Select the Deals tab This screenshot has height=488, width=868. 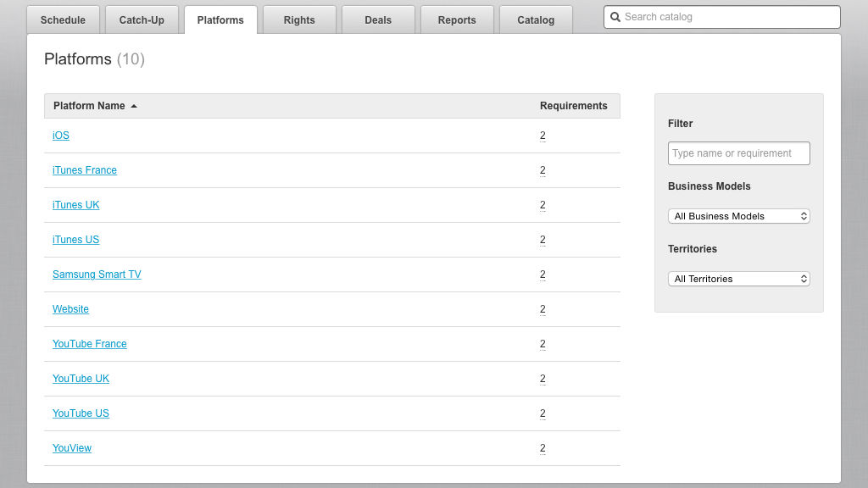pyautogui.click(x=378, y=19)
